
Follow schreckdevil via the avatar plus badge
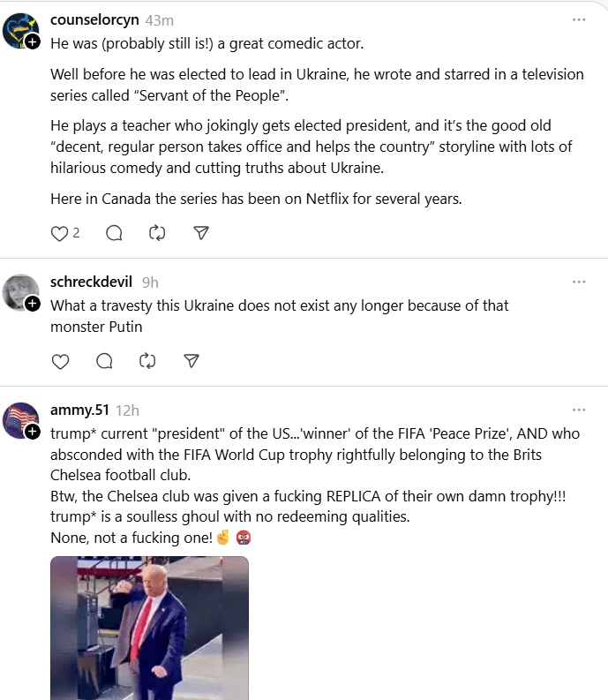pos(33,304)
